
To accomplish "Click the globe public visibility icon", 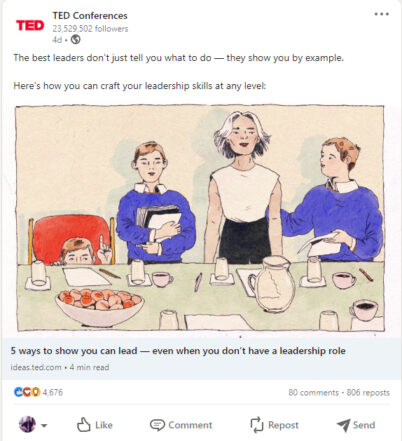I will [x=76, y=40].
